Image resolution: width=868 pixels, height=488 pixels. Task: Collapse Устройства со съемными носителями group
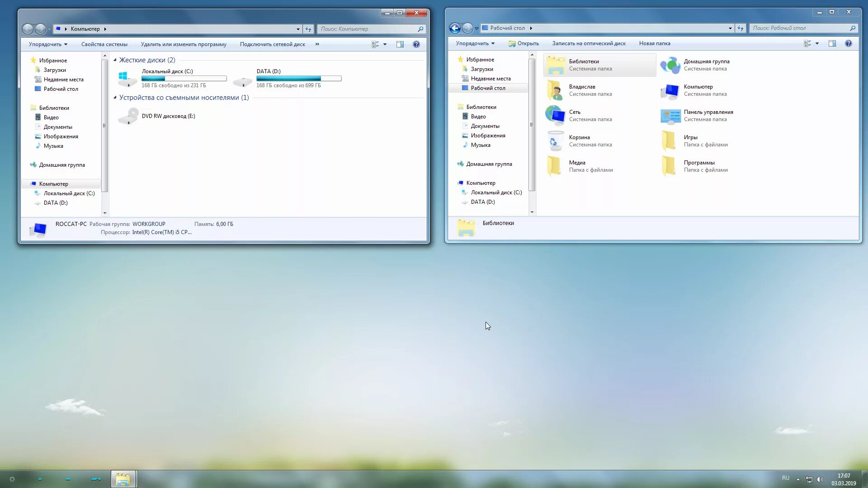(x=115, y=98)
